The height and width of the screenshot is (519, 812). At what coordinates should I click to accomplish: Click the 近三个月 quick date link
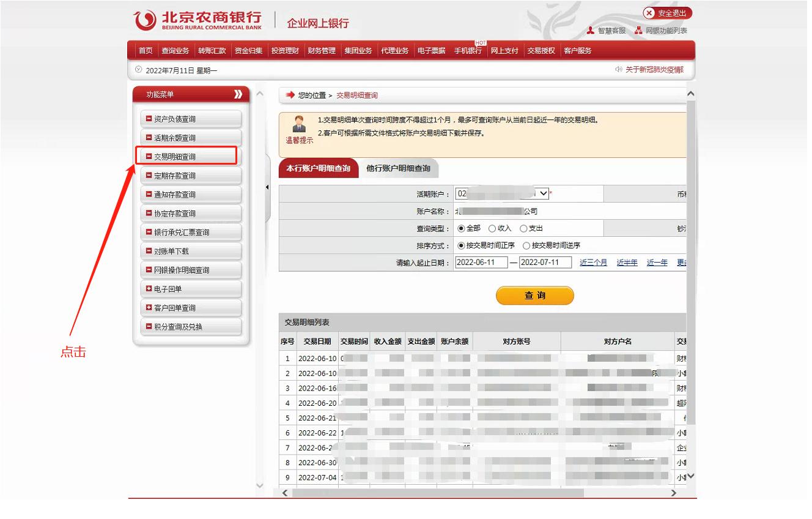(x=592, y=262)
